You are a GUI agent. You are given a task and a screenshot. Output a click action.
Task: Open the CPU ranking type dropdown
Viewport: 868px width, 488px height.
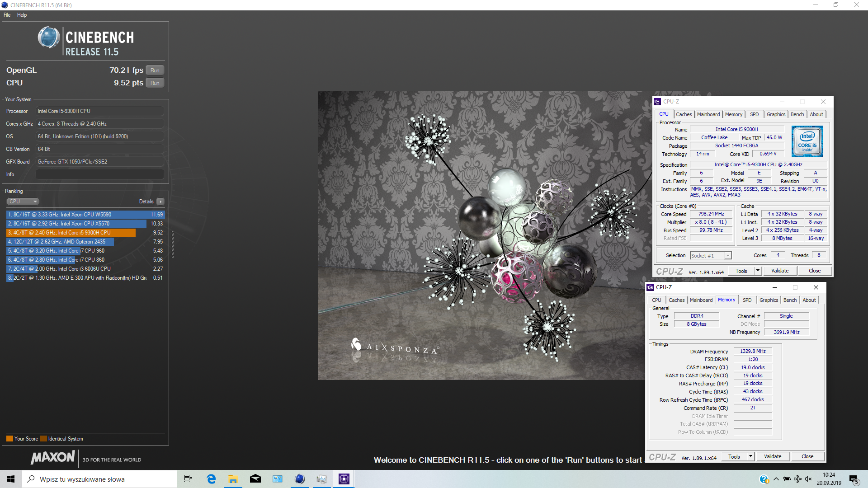point(23,202)
